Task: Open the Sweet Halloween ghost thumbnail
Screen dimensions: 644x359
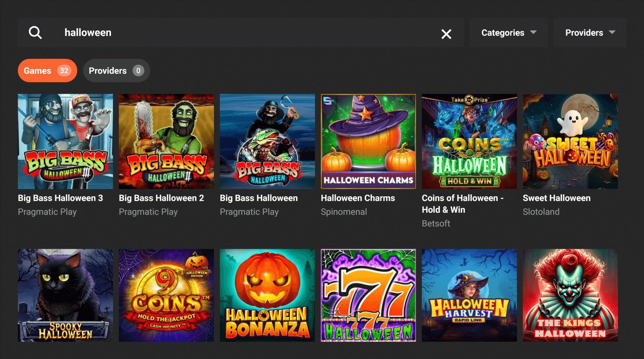Action: [x=570, y=141]
